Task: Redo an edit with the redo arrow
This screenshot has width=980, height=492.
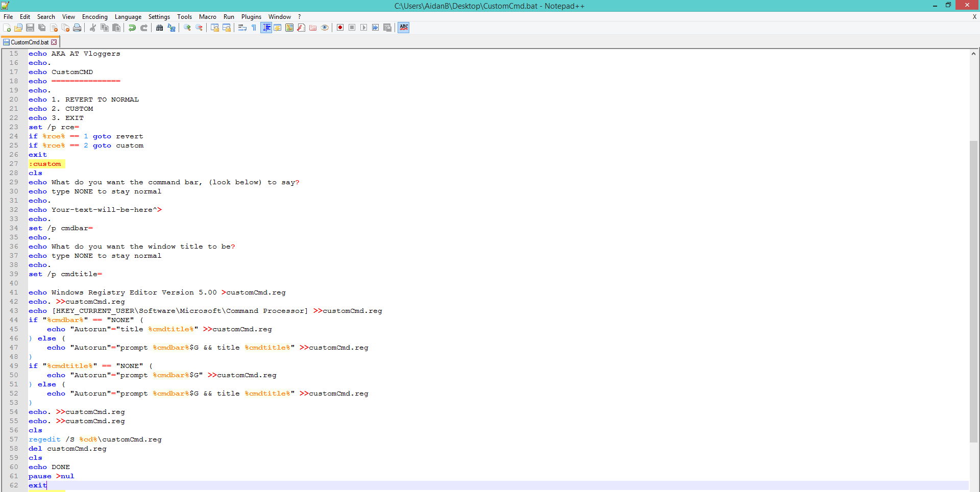Action: pyautogui.click(x=143, y=28)
